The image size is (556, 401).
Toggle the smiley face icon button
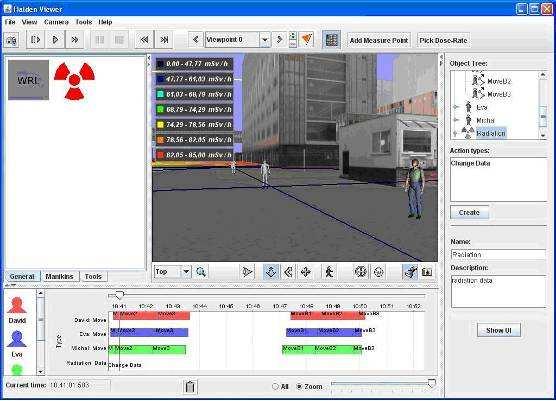[379, 272]
